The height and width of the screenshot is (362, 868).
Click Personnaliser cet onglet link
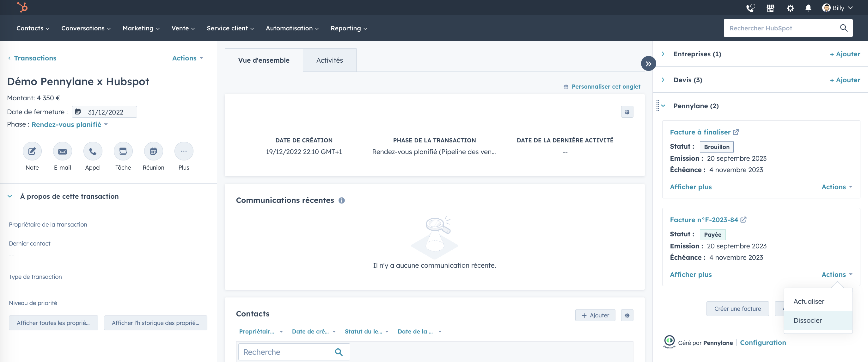[606, 87]
